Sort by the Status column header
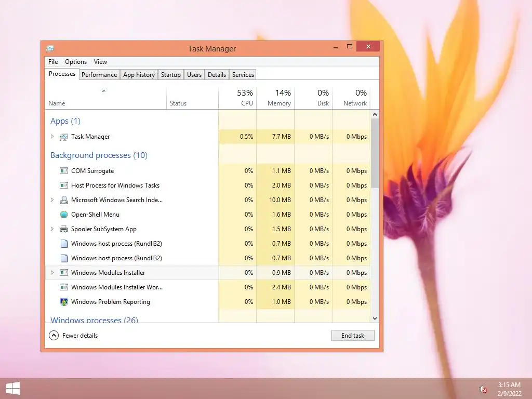532x399 pixels. click(192, 98)
